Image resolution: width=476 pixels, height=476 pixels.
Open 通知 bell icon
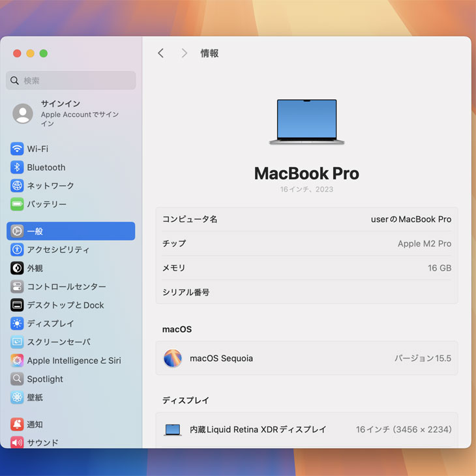coord(17,424)
